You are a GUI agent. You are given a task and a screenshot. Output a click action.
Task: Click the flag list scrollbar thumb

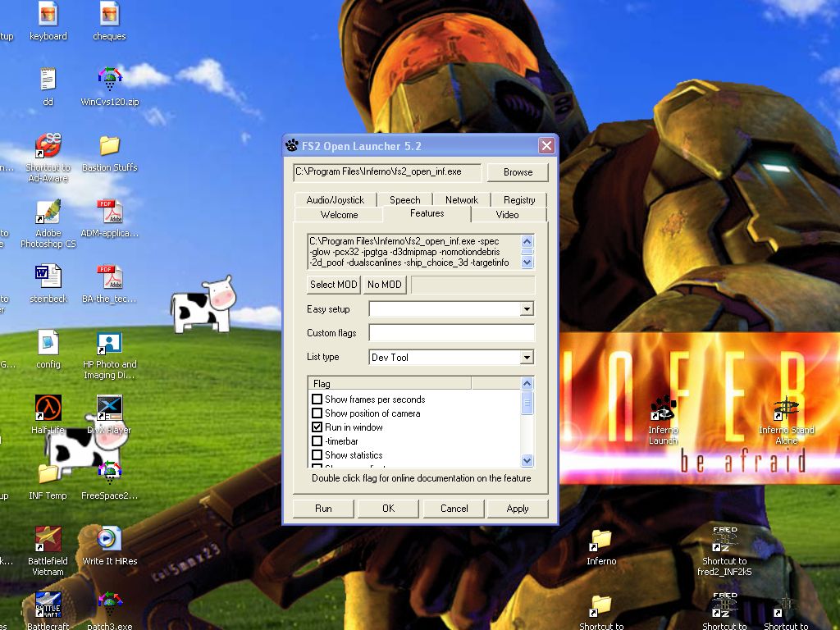pyautogui.click(x=527, y=403)
